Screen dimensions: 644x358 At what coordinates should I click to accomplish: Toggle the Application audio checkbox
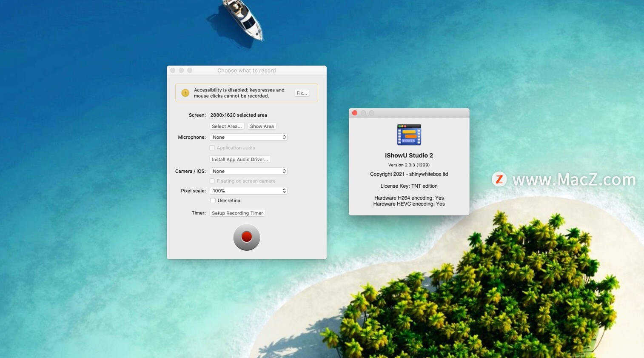(212, 148)
